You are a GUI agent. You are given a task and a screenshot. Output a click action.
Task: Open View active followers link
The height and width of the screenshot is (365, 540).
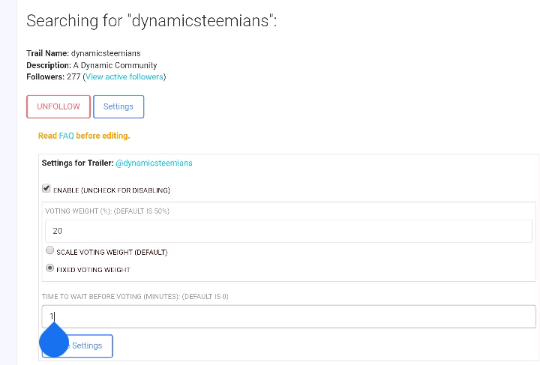[124, 77]
